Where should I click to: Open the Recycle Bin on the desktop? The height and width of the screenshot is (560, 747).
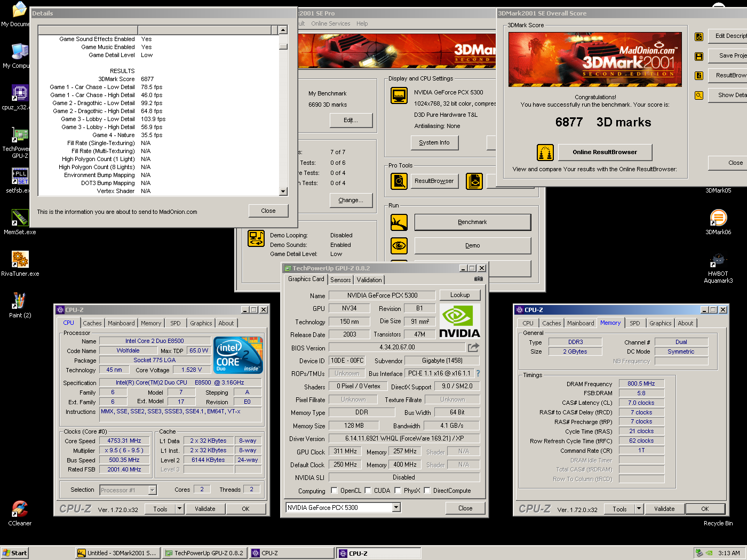(x=718, y=523)
